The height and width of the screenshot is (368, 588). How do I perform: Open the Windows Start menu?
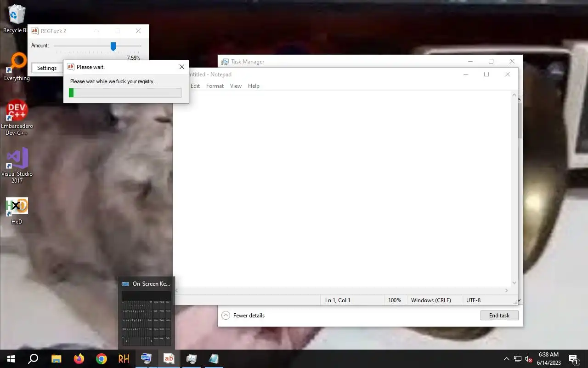click(11, 359)
